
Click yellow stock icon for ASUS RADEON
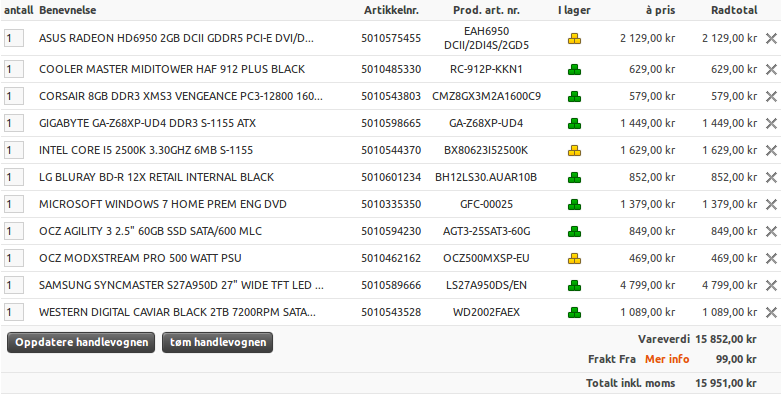coord(574,38)
